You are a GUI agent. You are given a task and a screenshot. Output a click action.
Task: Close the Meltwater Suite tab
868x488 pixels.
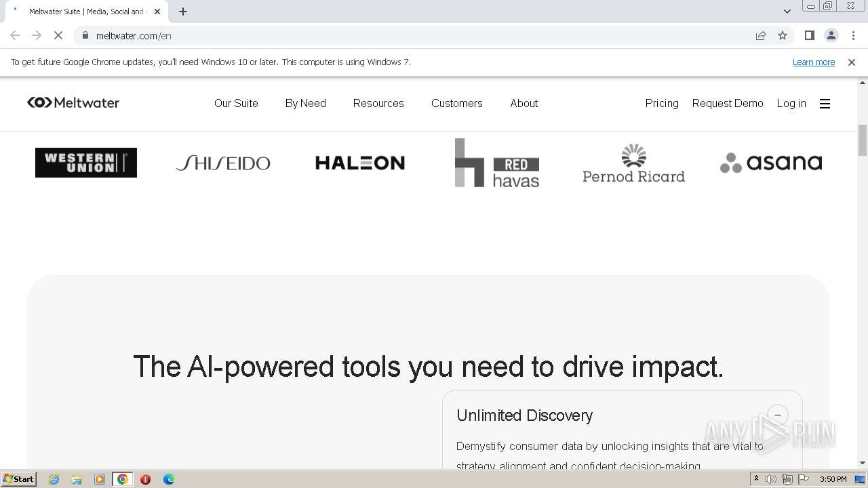157,12
